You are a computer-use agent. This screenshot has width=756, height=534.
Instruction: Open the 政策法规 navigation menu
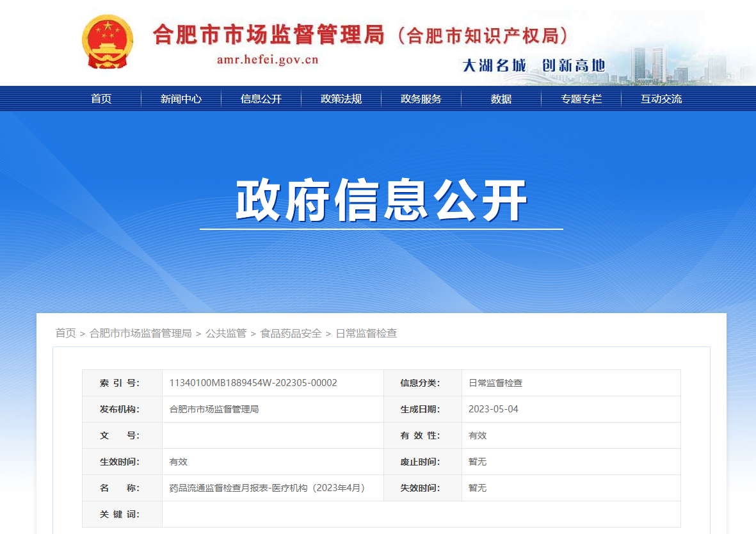click(341, 99)
